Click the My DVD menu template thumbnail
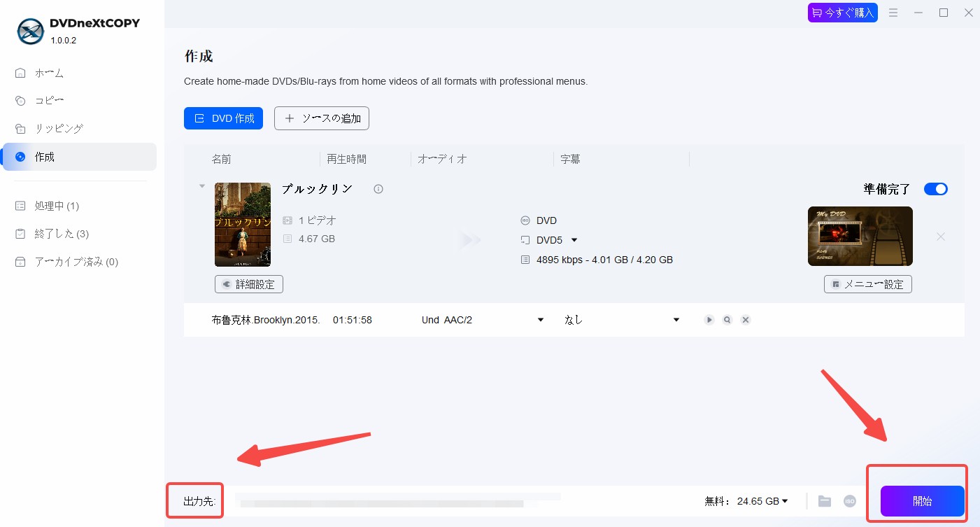Viewport: 980px width, 527px height. [x=860, y=236]
